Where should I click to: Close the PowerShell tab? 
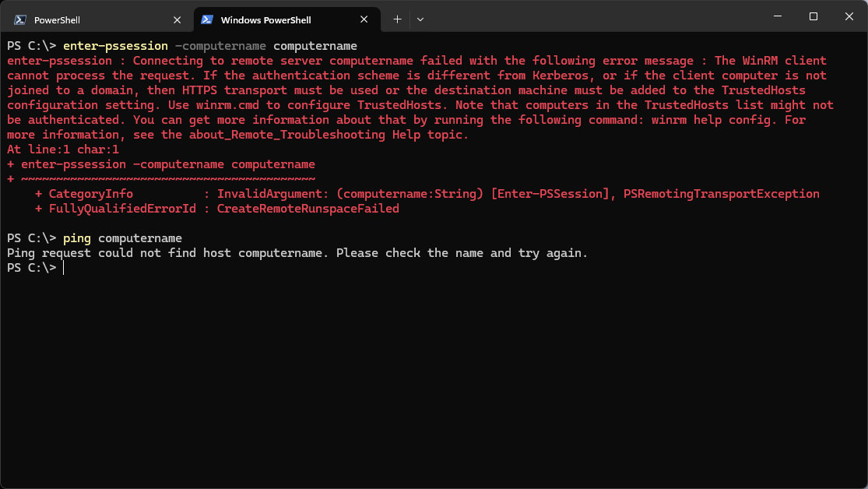click(x=177, y=20)
